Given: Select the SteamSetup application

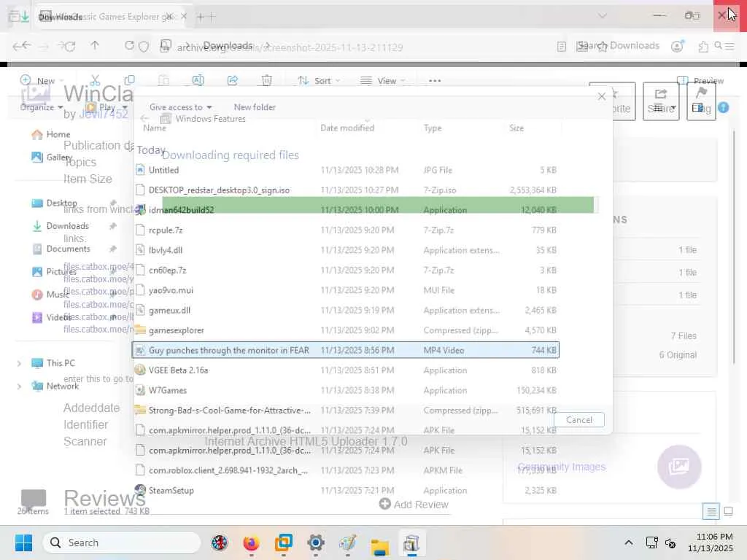Looking at the screenshot, I should point(345,490).
